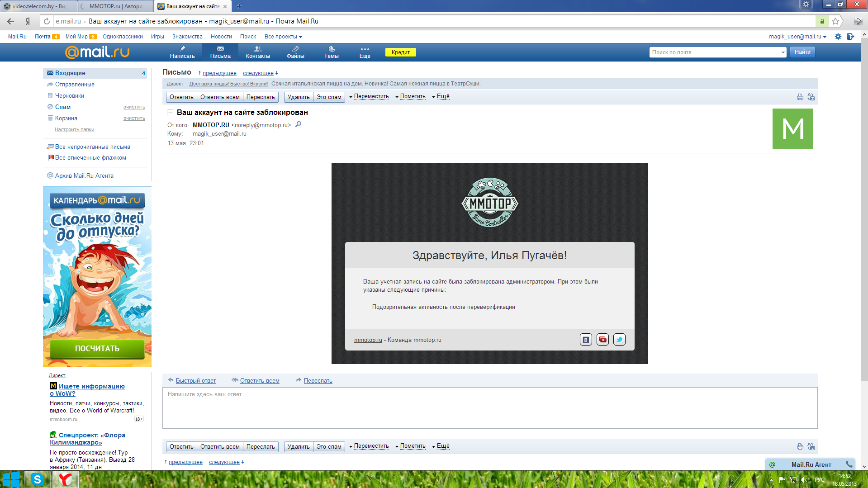Open Все проекты dropdown
This screenshot has width=868, height=488.
pos(283,37)
